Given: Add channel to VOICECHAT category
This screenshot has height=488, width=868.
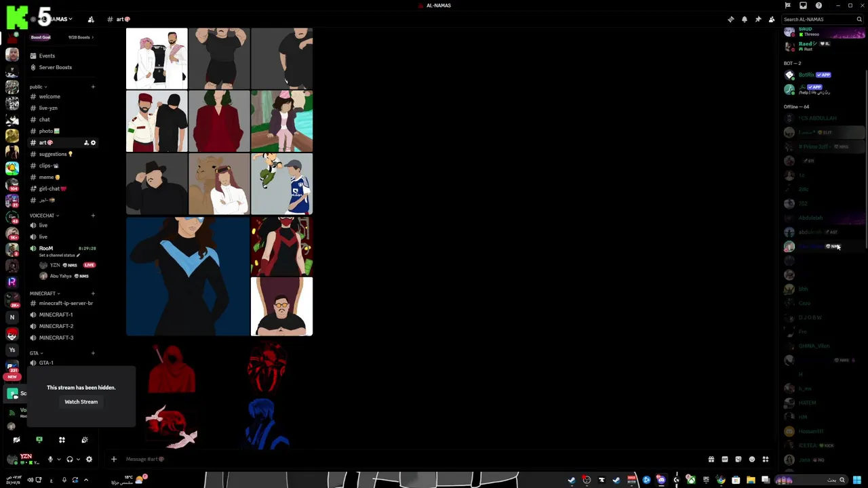Looking at the screenshot, I should [x=93, y=216].
